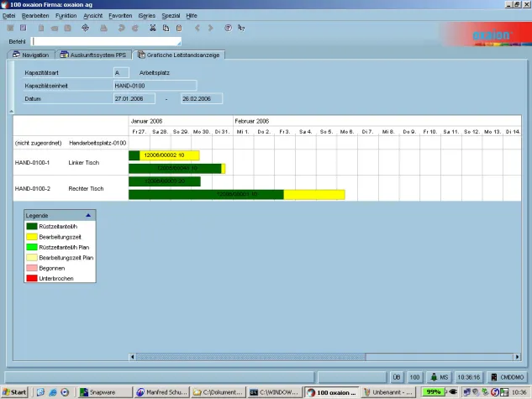This screenshot has height=399, width=532.
Task: Click the Windows Start button
Action: pos(14,392)
